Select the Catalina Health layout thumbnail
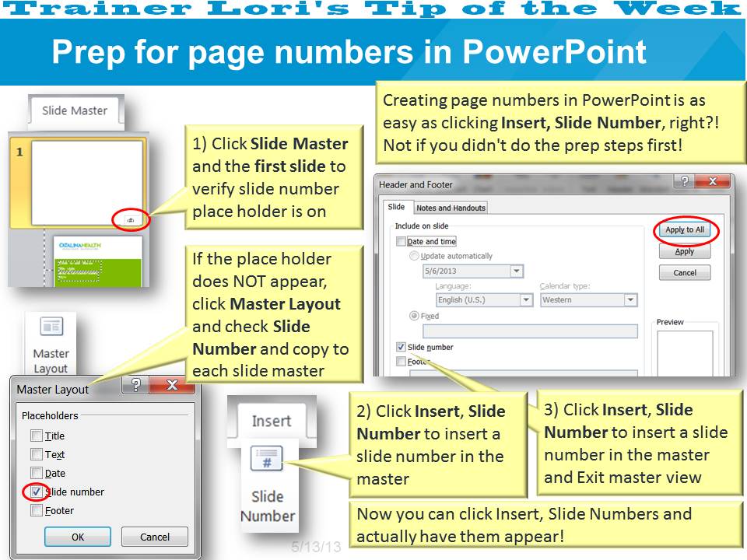Screen dimensions: 747x560 [98, 261]
